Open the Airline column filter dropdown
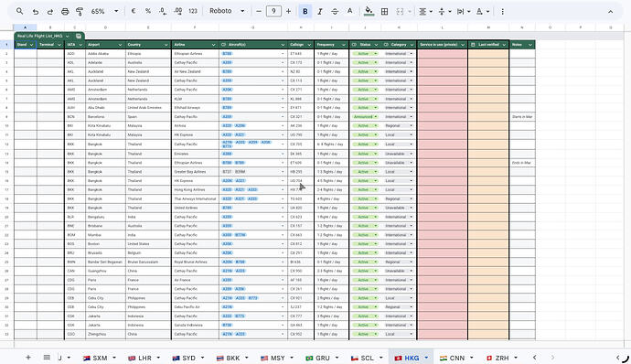The height and width of the screenshot is (364, 631). (x=214, y=45)
